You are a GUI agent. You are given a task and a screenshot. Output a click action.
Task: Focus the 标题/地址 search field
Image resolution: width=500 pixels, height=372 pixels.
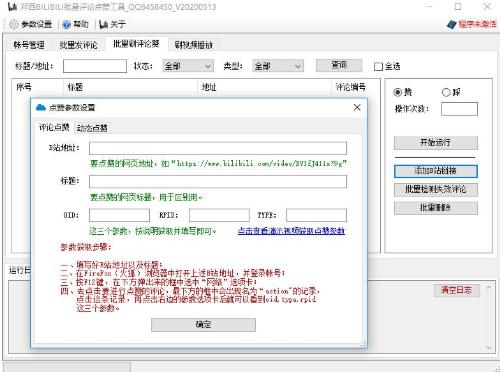tap(95, 66)
